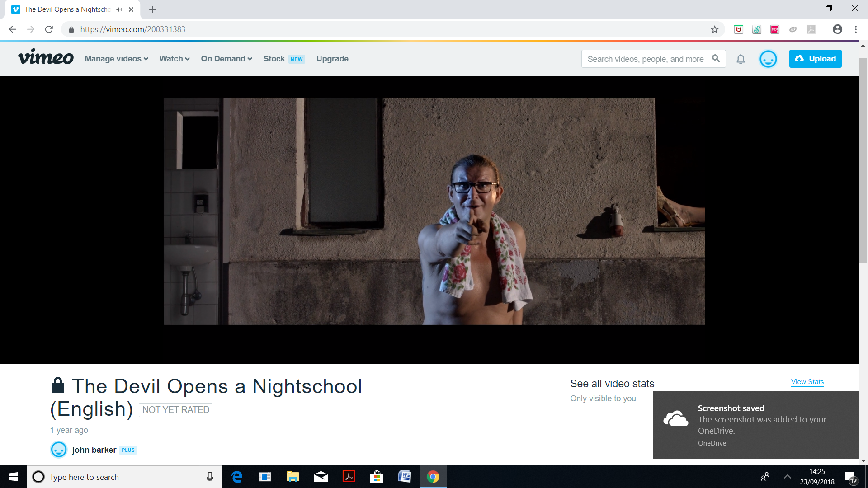The height and width of the screenshot is (488, 868).
Task: View site info via the lock icon
Action: (71, 29)
